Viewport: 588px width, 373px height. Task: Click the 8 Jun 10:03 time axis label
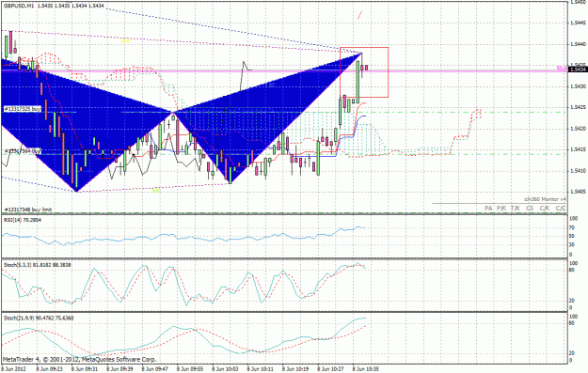226,369
